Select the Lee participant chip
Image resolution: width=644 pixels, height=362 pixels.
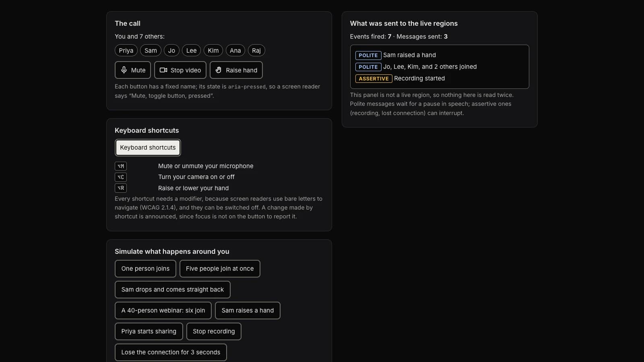[192, 51]
